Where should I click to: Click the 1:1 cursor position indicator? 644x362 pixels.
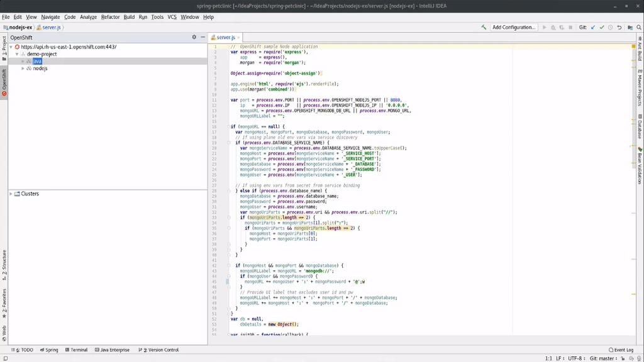pyautogui.click(x=548, y=358)
